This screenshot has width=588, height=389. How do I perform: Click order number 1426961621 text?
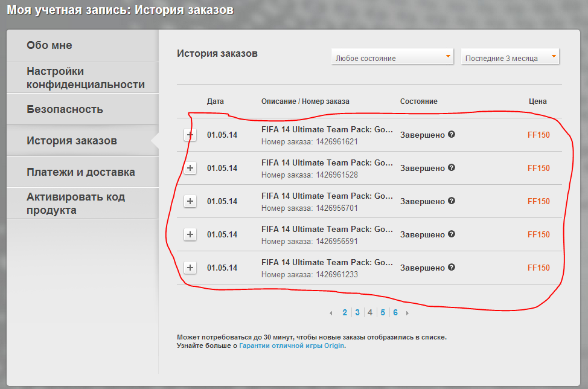pyautogui.click(x=337, y=142)
